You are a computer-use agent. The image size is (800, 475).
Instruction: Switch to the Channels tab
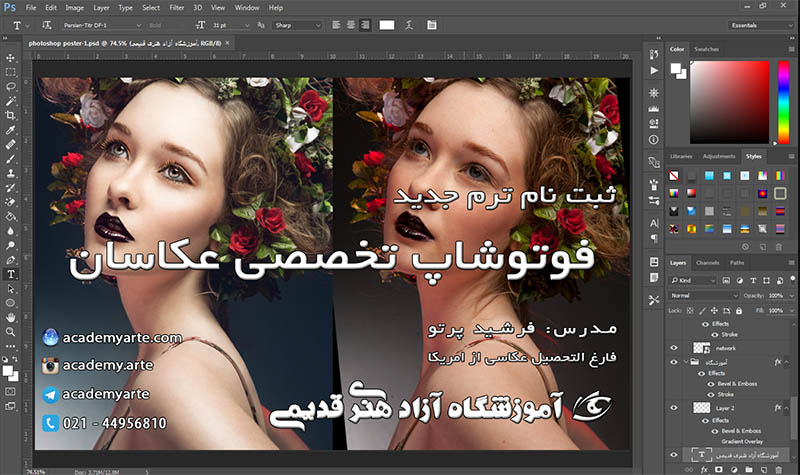[708, 263]
